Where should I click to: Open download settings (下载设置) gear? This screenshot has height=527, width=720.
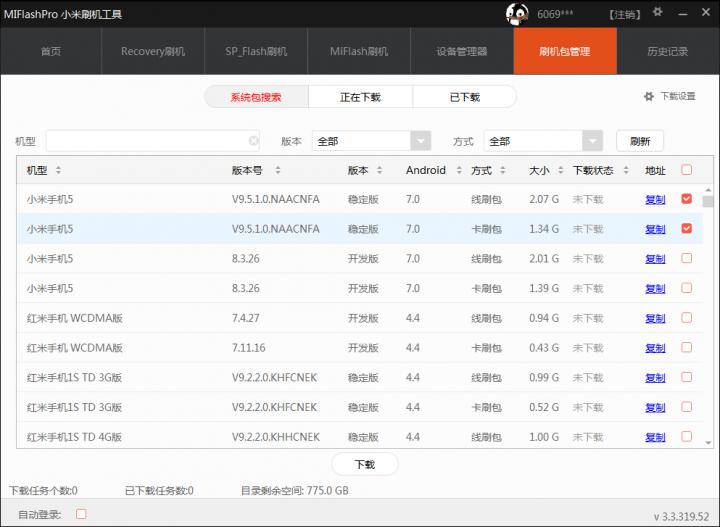pyautogui.click(x=648, y=96)
